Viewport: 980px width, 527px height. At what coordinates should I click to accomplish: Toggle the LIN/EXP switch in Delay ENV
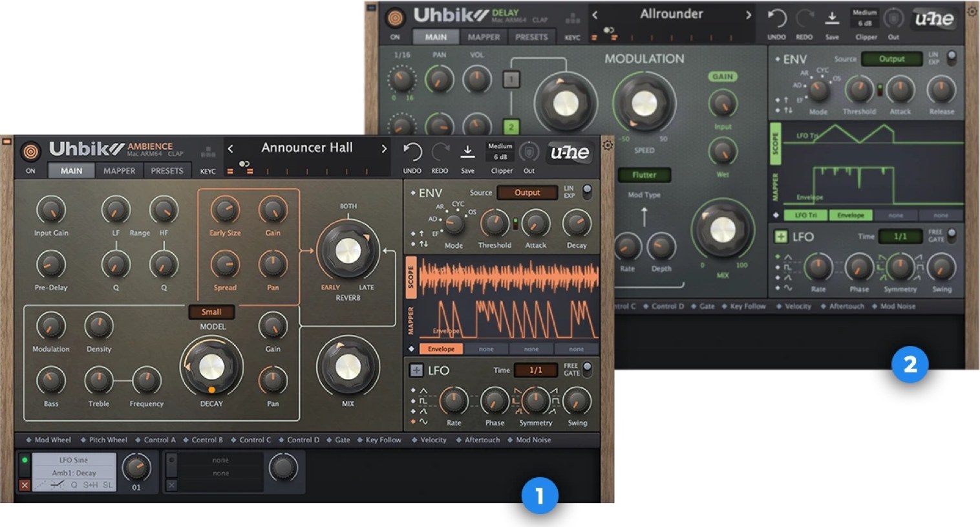click(x=952, y=57)
